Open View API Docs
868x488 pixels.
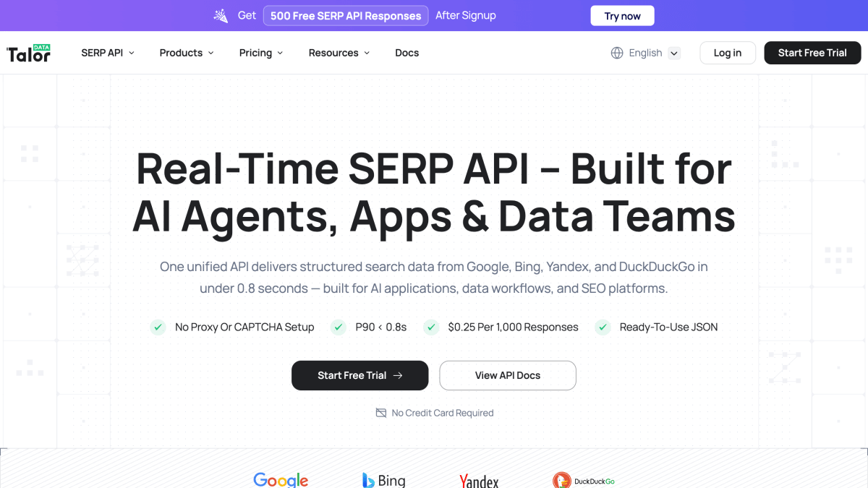508,376
